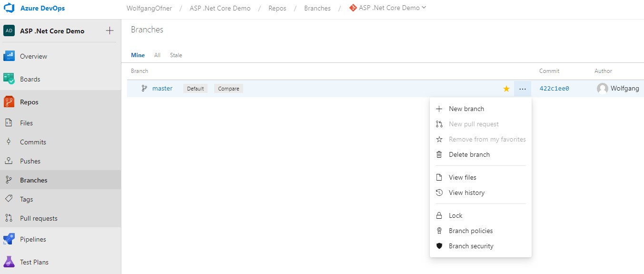Click the plus icon beside project name

point(109,31)
